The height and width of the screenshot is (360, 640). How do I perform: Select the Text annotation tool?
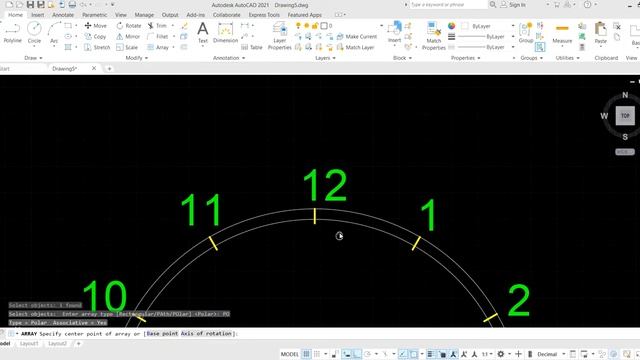[202, 33]
